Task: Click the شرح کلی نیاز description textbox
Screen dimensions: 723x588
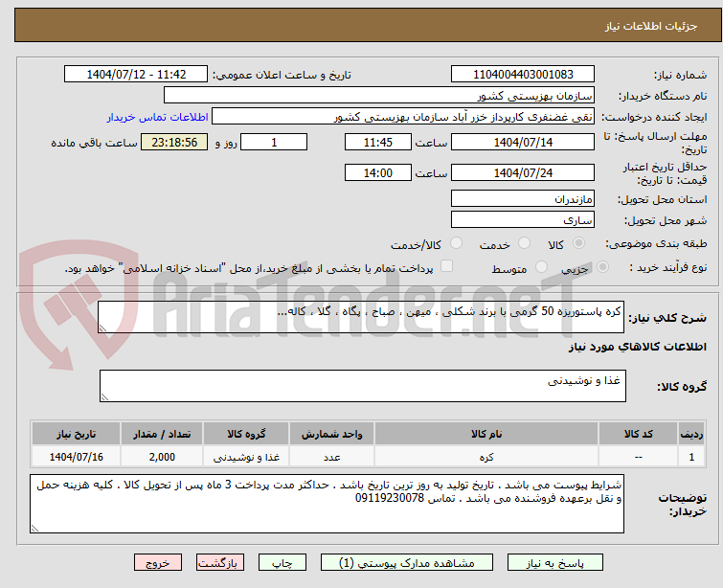Action: click(361, 317)
